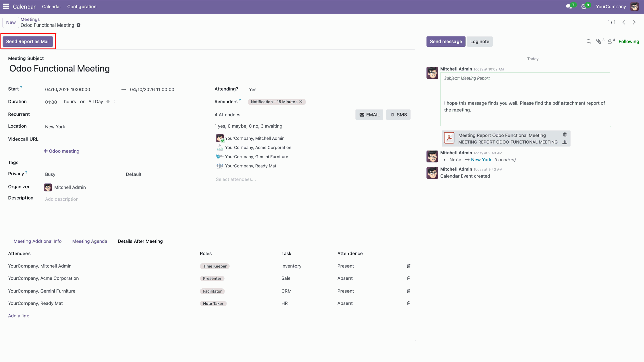Go back to Meetings breadcrumb
Viewport: 644px width, 362px height.
coord(30,19)
